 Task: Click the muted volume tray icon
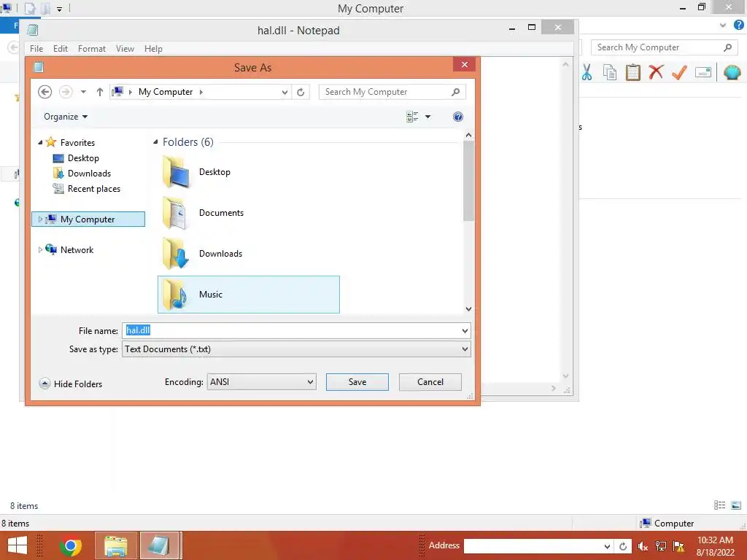tap(643, 546)
